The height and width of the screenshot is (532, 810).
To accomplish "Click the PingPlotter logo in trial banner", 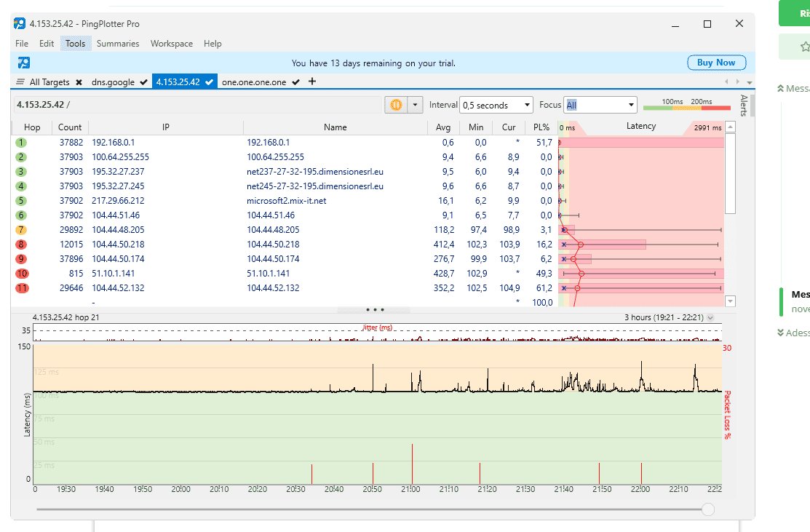I will tap(24, 63).
